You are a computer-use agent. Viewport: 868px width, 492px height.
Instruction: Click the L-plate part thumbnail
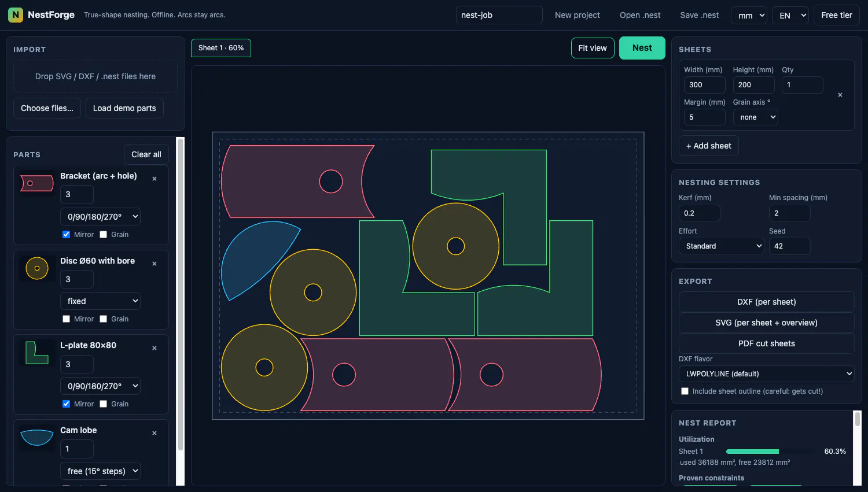[37, 353]
